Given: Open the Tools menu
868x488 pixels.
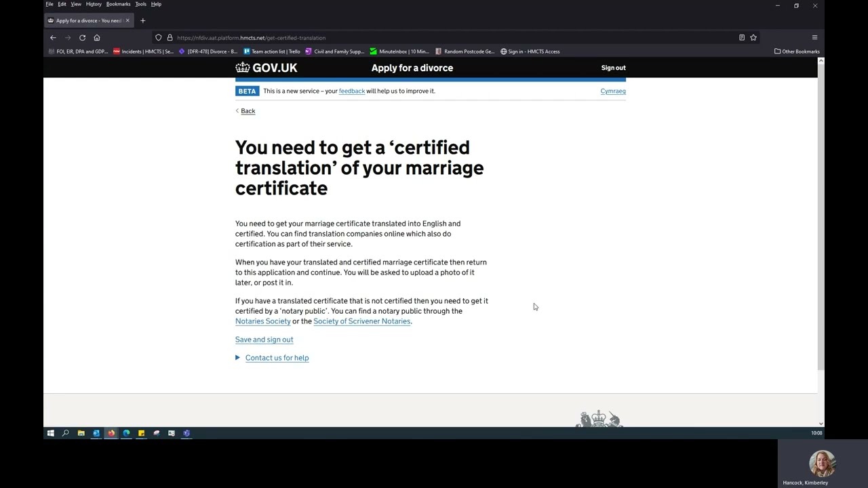Looking at the screenshot, I should click(140, 4).
